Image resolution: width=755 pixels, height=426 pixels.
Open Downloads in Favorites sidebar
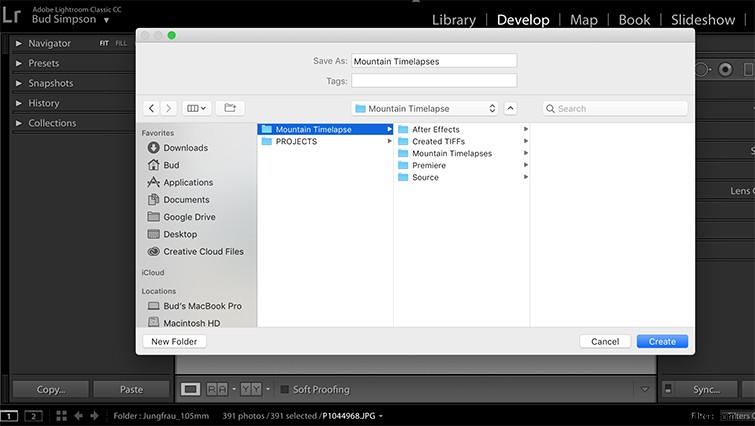point(185,148)
